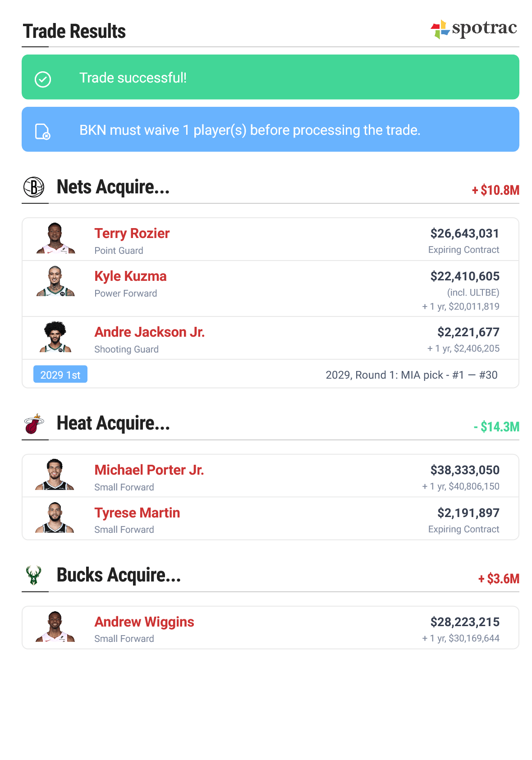The image size is (532, 760).
Task: Click Andre Jackson Jr.'s headshot photo
Action: pyautogui.click(x=55, y=337)
